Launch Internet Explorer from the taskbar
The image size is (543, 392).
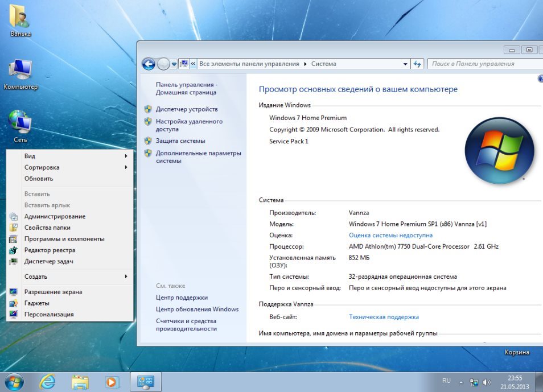point(47,381)
